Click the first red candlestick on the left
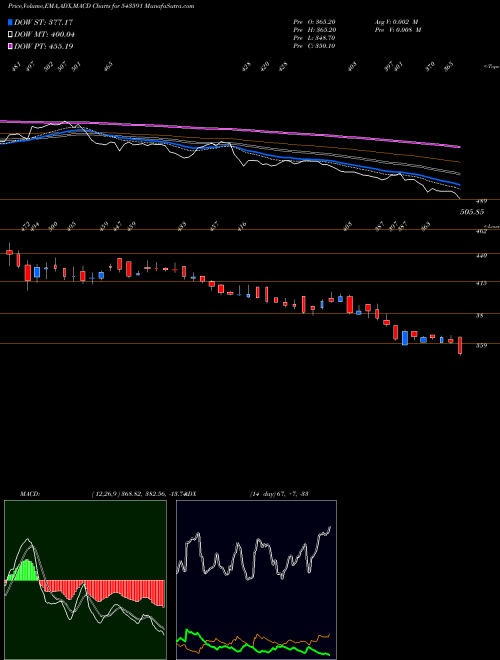The width and height of the screenshot is (500, 660). (x=9, y=252)
